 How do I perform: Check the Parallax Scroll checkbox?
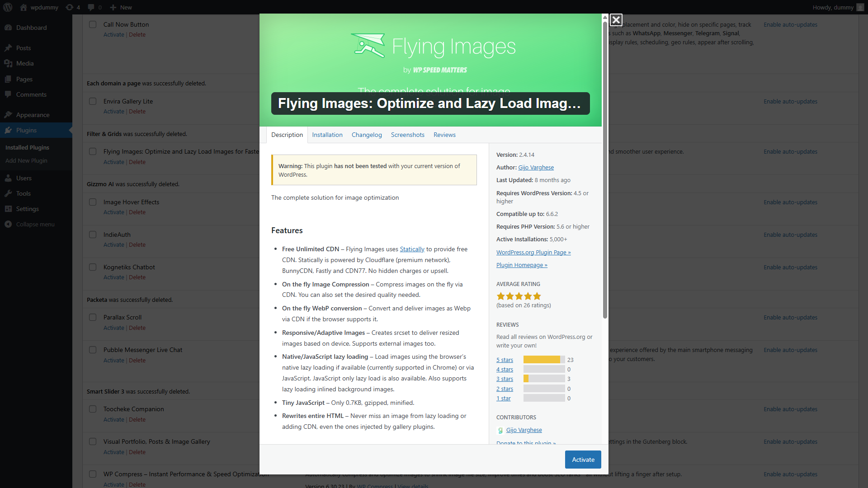pyautogui.click(x=93, y=317)
